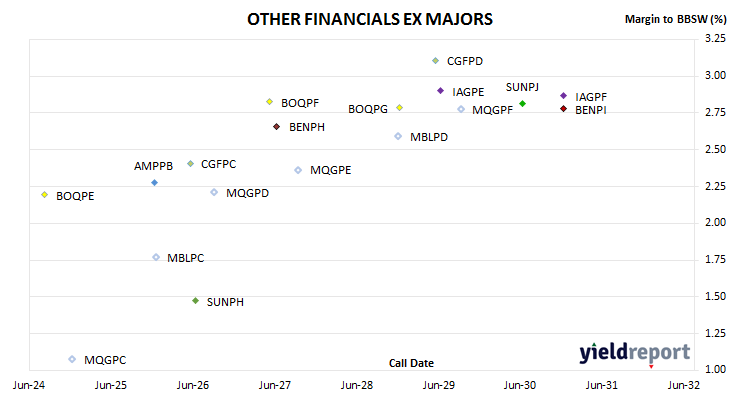Click the MQGPC diamond marker

(72, 359)
